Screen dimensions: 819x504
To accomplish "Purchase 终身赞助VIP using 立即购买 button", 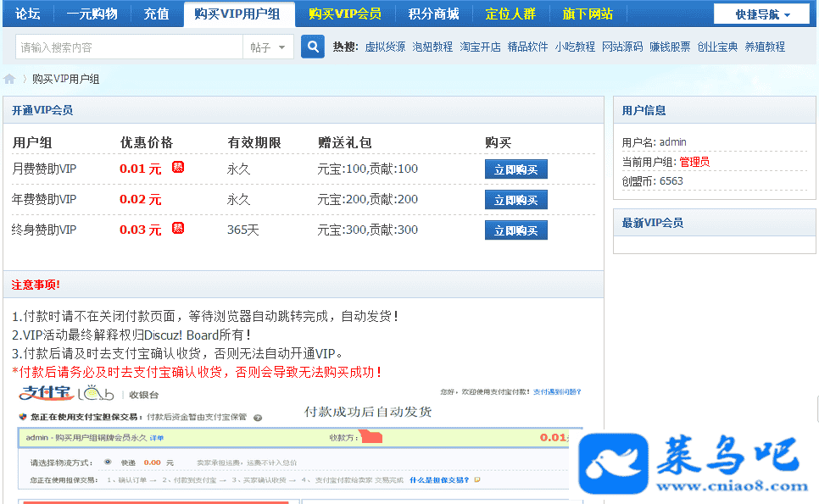I will [x=515, y=230].
